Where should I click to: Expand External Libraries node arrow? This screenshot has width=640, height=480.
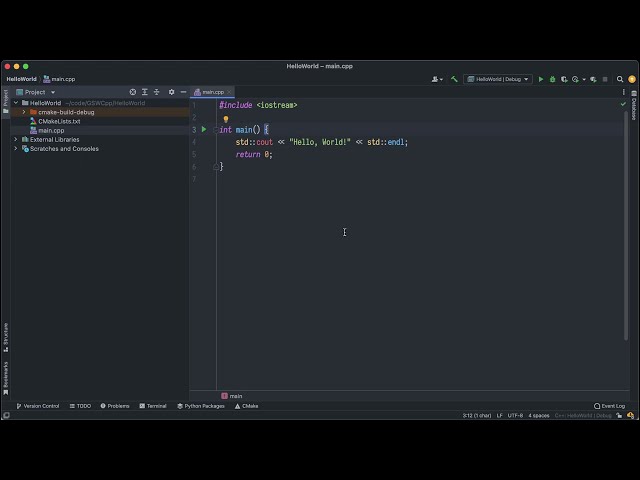(x=16, y=140)
